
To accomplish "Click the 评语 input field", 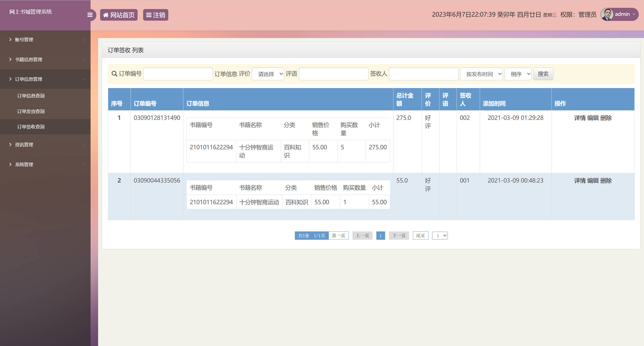I will 333,74.
